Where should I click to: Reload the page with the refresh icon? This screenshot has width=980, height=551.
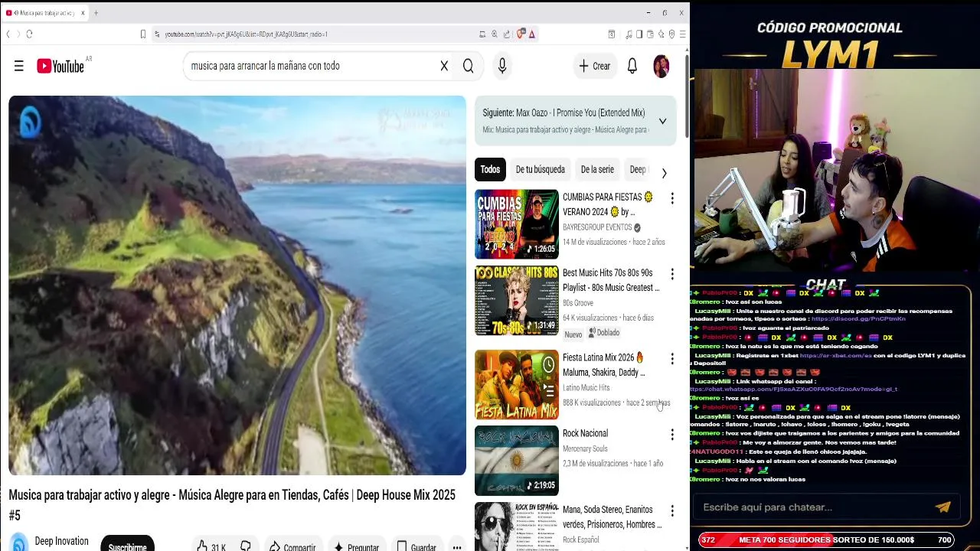pyautogui.click(x=29, y=34)
